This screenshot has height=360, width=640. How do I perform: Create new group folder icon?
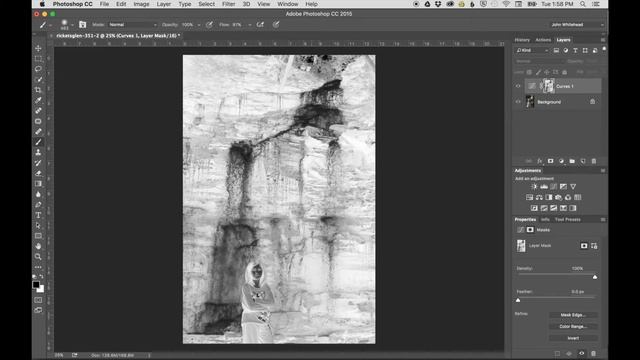[x=572, y=161]
